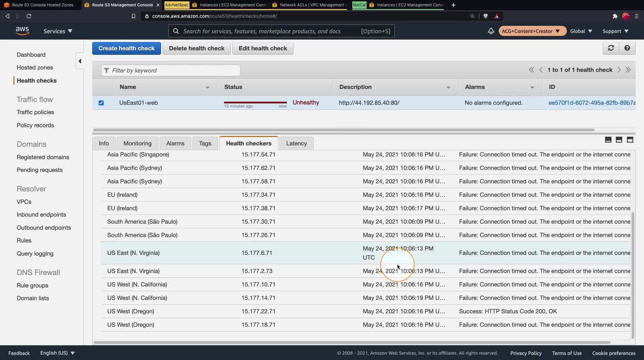Refresh the health checks list
644x360 pixels.
pos(611,48)
